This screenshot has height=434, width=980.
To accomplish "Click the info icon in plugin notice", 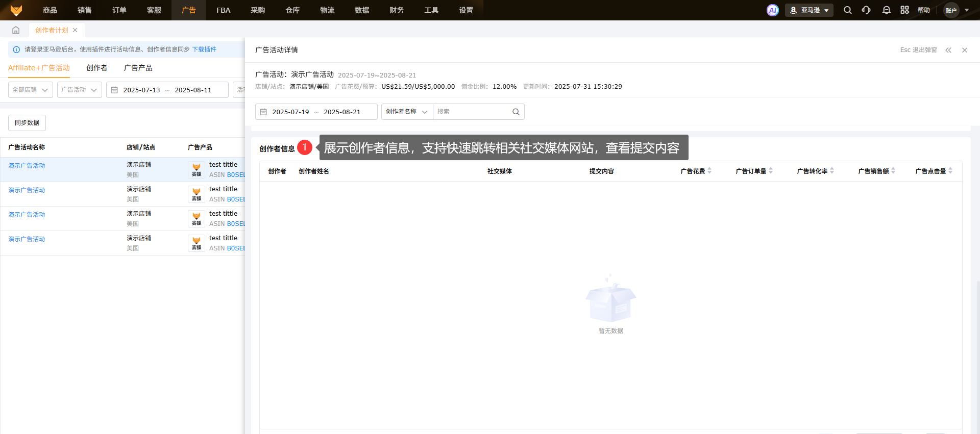I will point(16,49).
